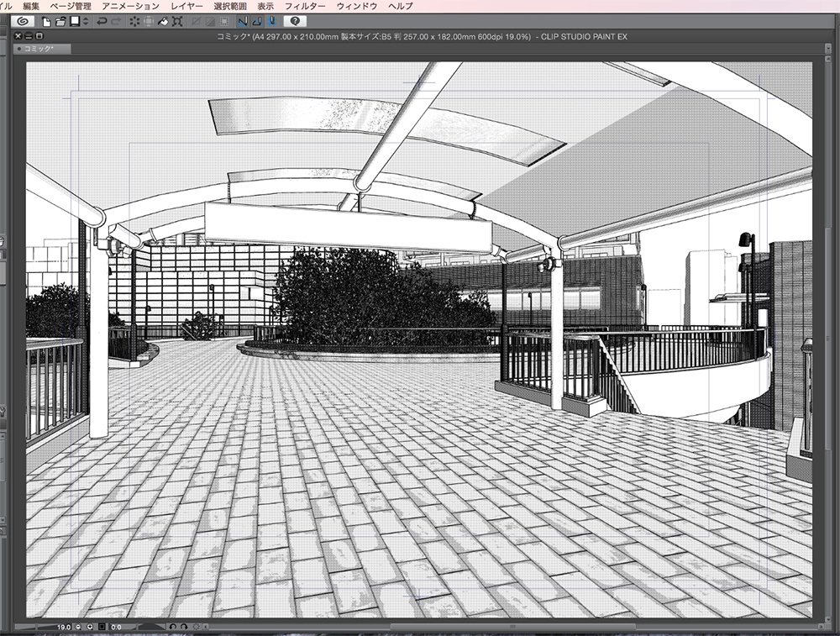Save the document with floppy icon
Image resolution: width=840 pixels, height=636 pixels.
point(75,22)
